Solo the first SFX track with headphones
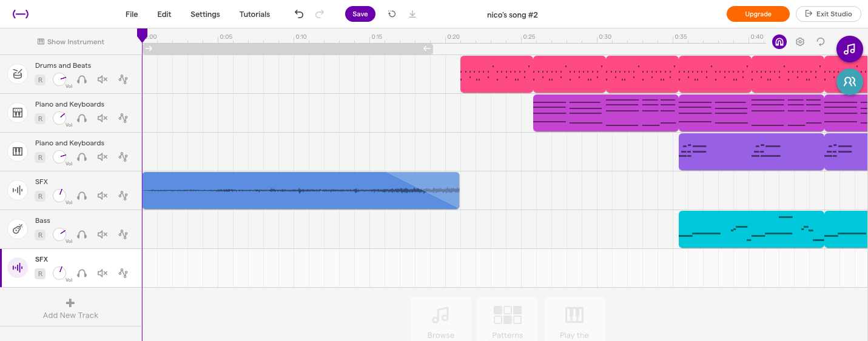This screenshot has width=868, height=341. coord(82,196)
